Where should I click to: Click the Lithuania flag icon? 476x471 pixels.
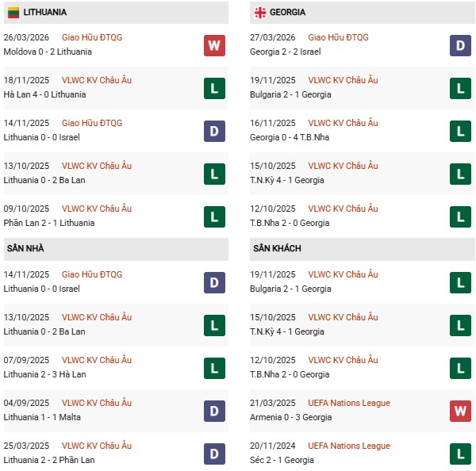(x=13, y=13)
